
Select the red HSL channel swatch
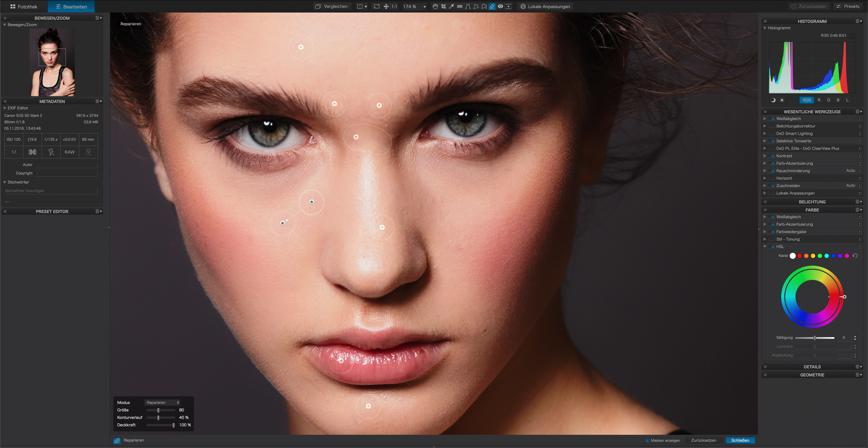[799, 256]
